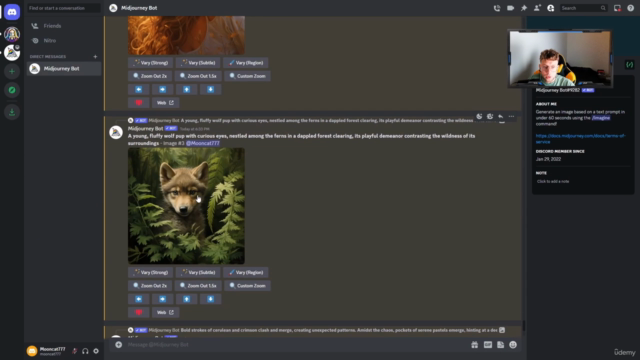This screenshot has height=360, width=640.
Task: Click @Mooncat777 mention in wolf message
Action: pyautogui.click(x=203, y=143)
